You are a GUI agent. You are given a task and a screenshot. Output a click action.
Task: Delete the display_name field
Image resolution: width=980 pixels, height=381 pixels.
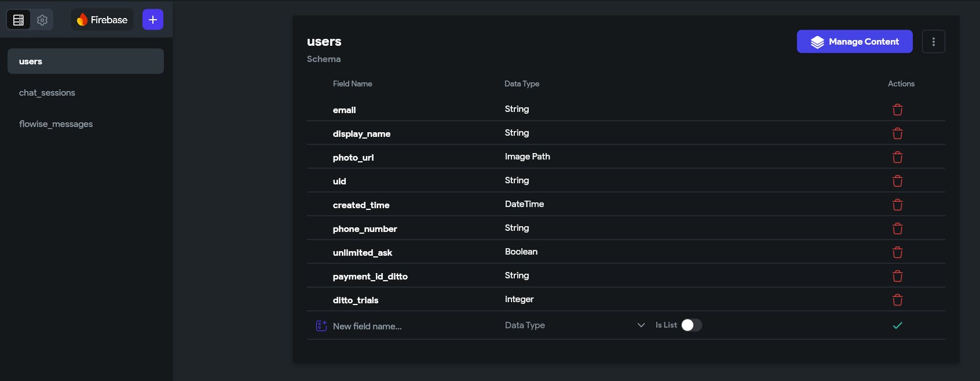click(x=897, y=133)
